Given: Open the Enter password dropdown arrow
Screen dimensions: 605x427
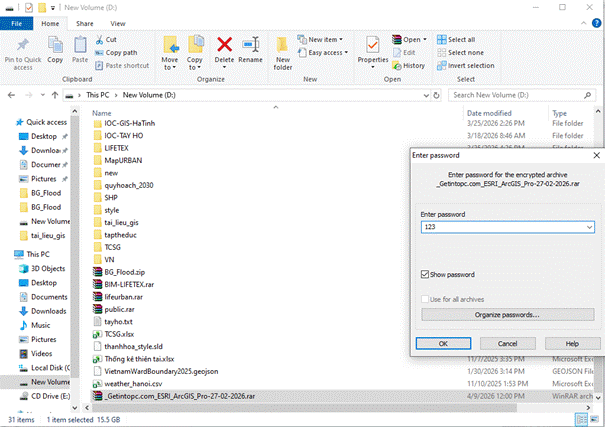Looking at the screenshot, I should [x=589, y=228].
